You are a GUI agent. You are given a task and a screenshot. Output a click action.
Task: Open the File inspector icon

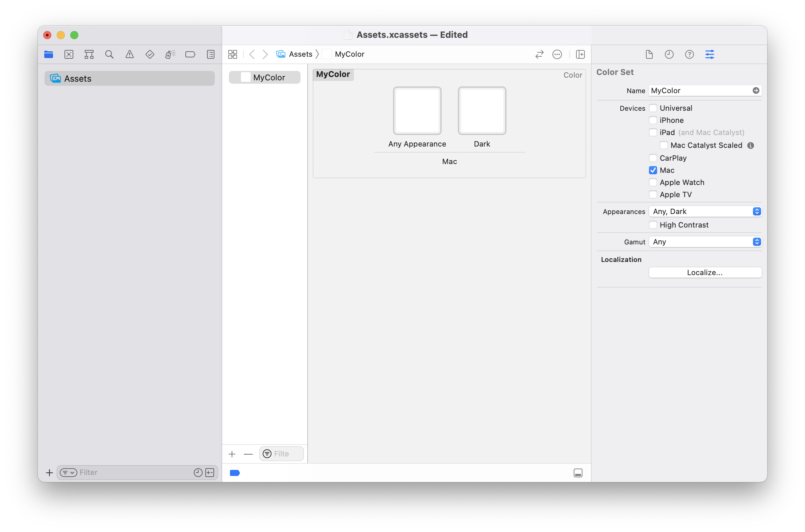[x=649, y=54]
